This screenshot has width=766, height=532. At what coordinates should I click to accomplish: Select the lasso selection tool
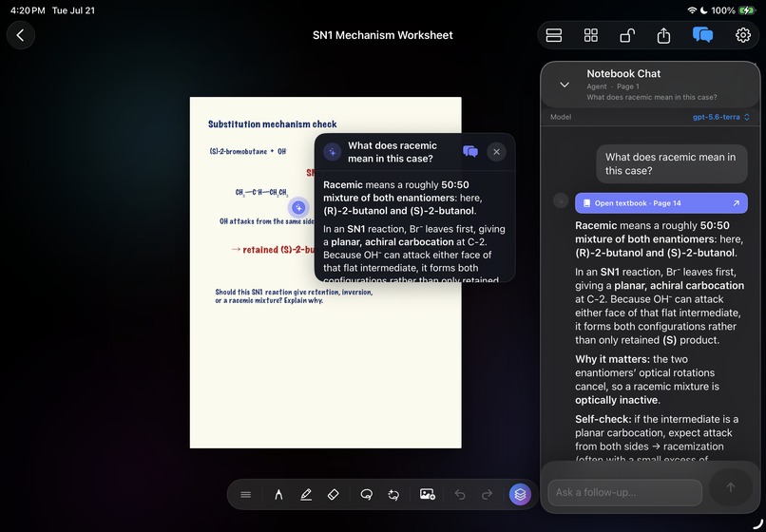(366, 495)
